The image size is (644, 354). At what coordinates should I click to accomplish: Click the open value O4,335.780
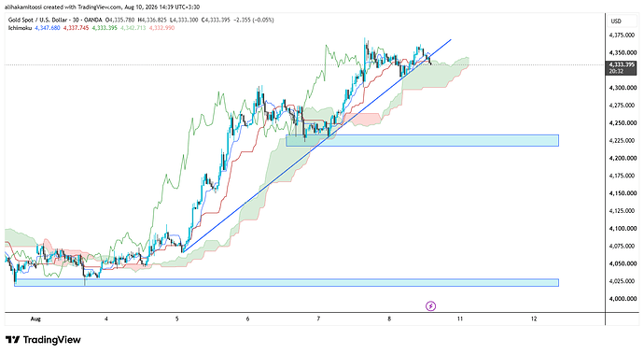click(x=119, y=20)
